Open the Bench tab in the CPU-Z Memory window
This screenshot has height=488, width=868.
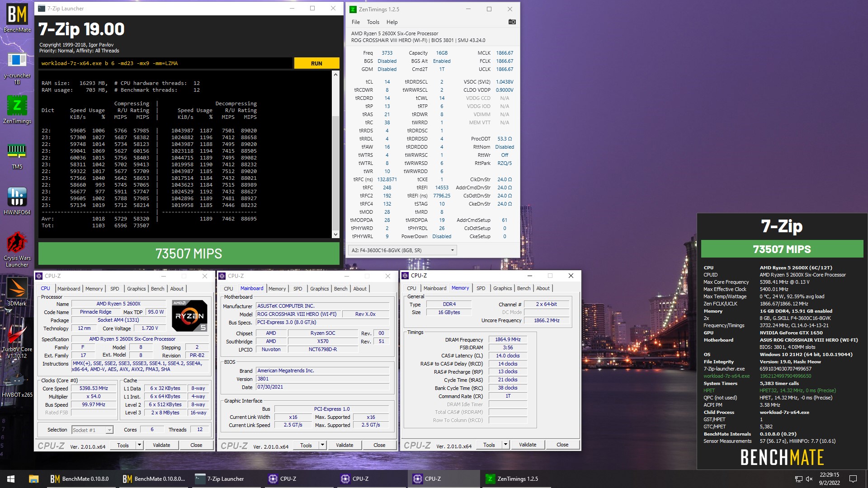coord(524,288)
